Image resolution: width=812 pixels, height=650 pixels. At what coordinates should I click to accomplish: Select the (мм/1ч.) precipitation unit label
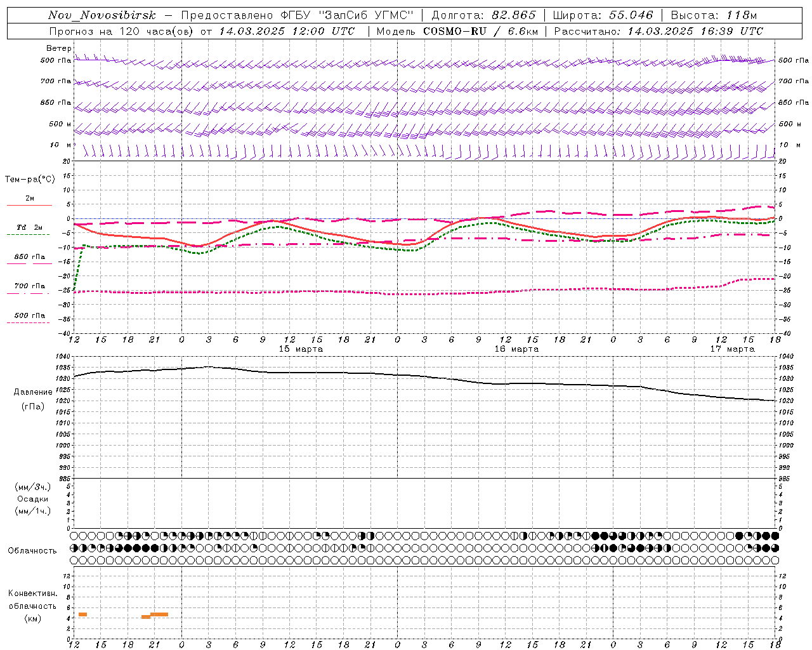(x=32, y=511)
